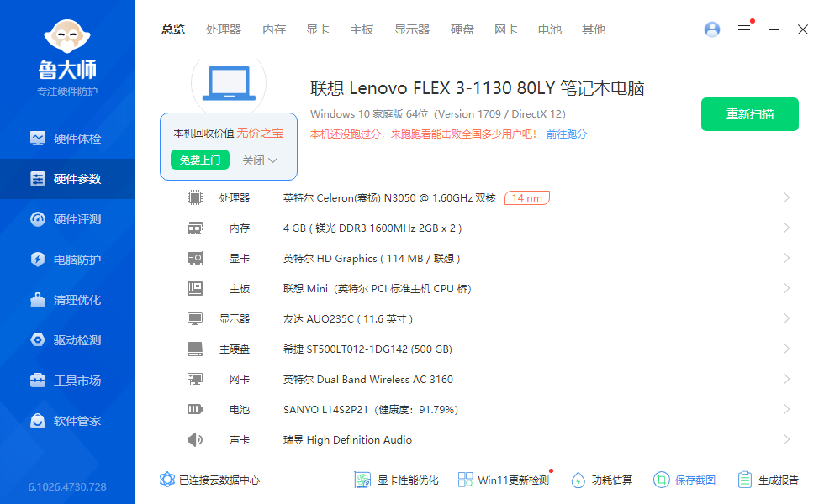Open 工具市场 toolbox icon in sidebar

tap(37, 380)
